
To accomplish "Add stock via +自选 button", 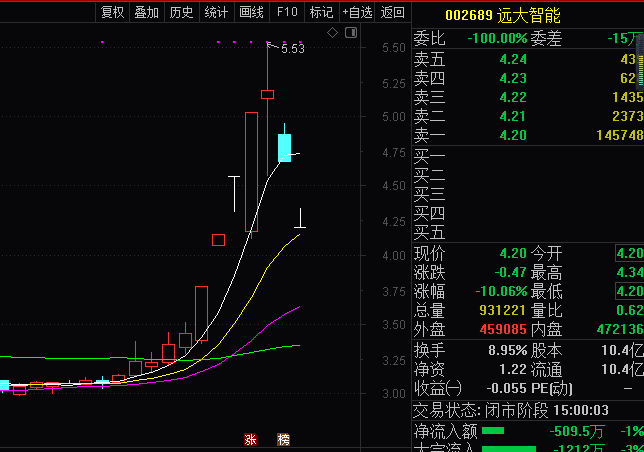I will point(358,12).
